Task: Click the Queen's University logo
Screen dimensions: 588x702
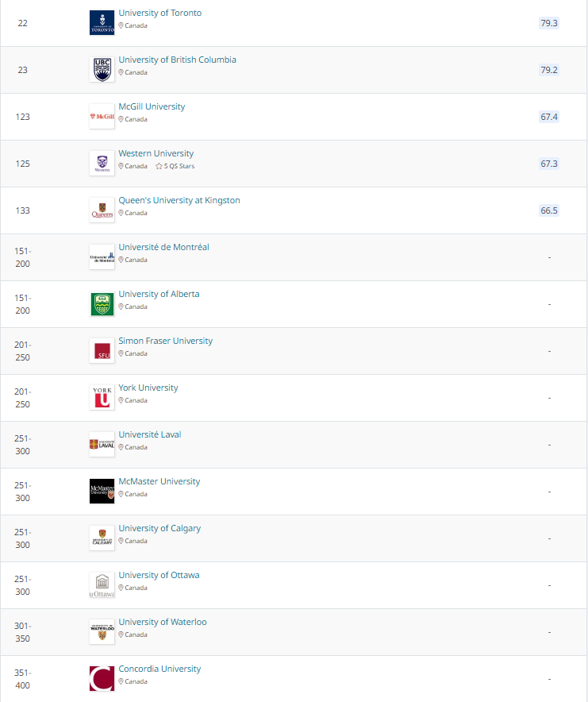Action: pos(102,210)
